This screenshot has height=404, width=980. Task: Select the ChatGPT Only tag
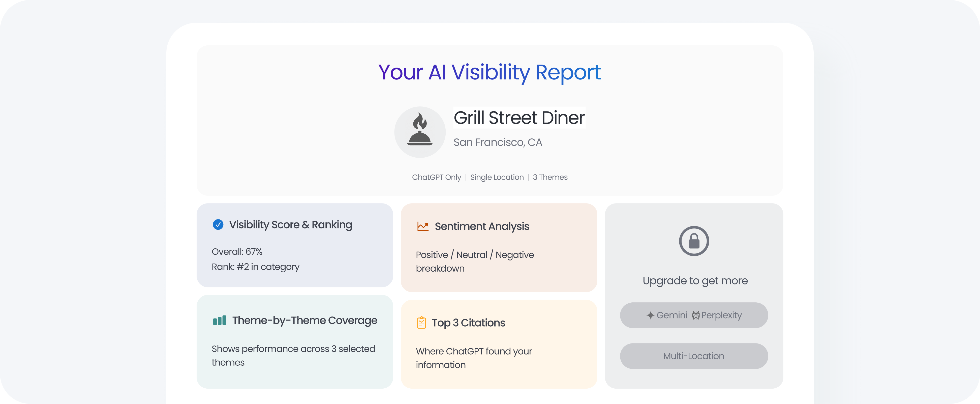(x=436, y=177)
